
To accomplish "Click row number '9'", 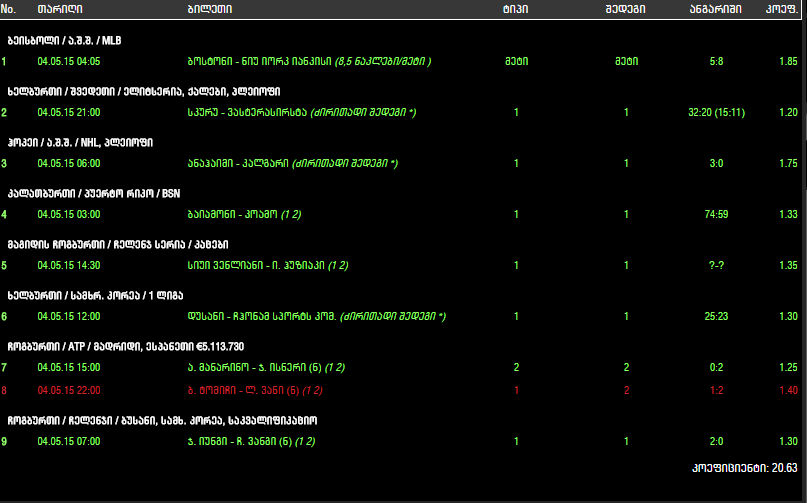I will point(4,441).
